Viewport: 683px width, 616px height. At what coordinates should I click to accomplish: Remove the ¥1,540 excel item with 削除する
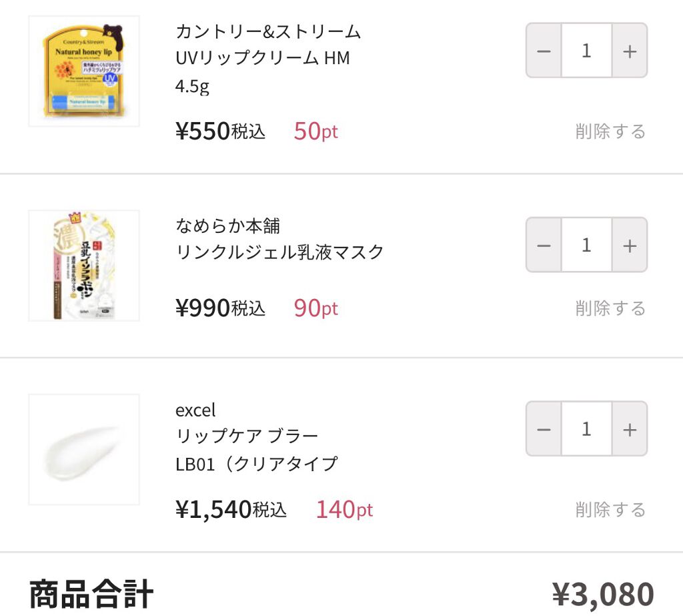610,510
